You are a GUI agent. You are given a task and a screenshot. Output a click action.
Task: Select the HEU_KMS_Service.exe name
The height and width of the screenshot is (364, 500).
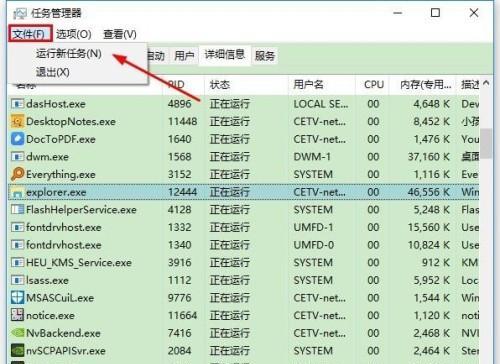[79, 263]
